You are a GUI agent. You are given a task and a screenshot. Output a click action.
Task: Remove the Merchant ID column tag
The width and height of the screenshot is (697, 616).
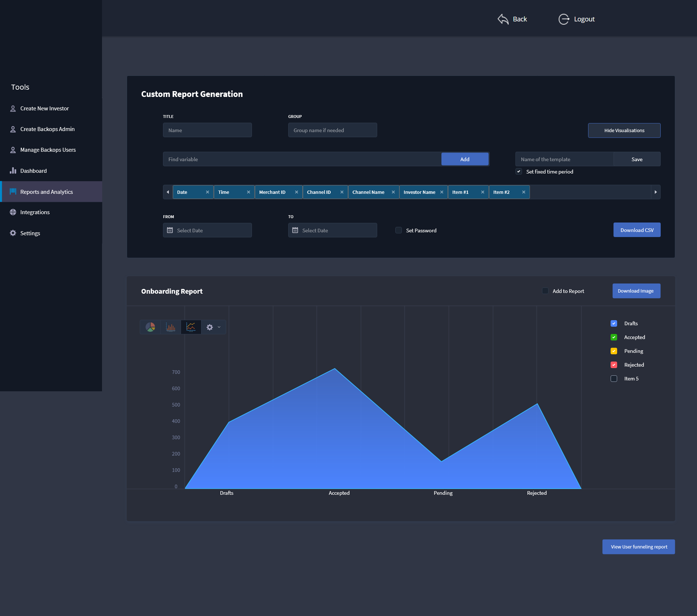[x=297, y=192]
